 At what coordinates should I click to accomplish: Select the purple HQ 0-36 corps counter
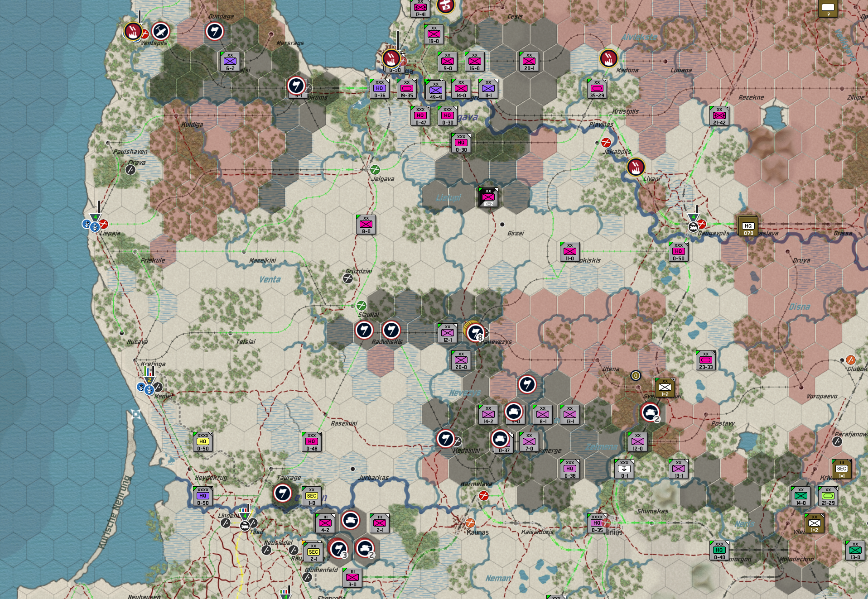[380, 89]
